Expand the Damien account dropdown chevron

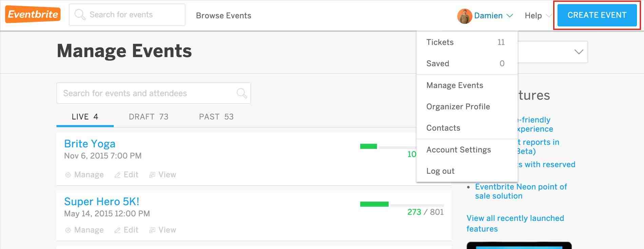point(509,16)
